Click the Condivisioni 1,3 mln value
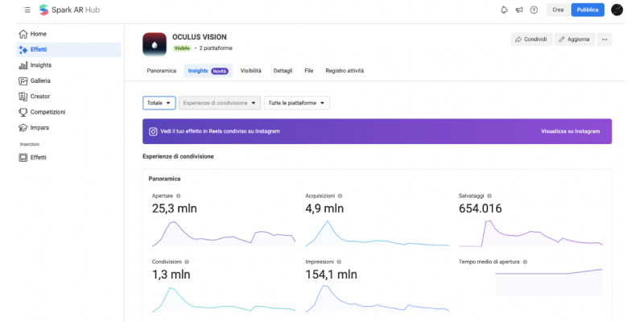This screenshot has height=322, width=644. pyautogui.click(x=171, y=275)
